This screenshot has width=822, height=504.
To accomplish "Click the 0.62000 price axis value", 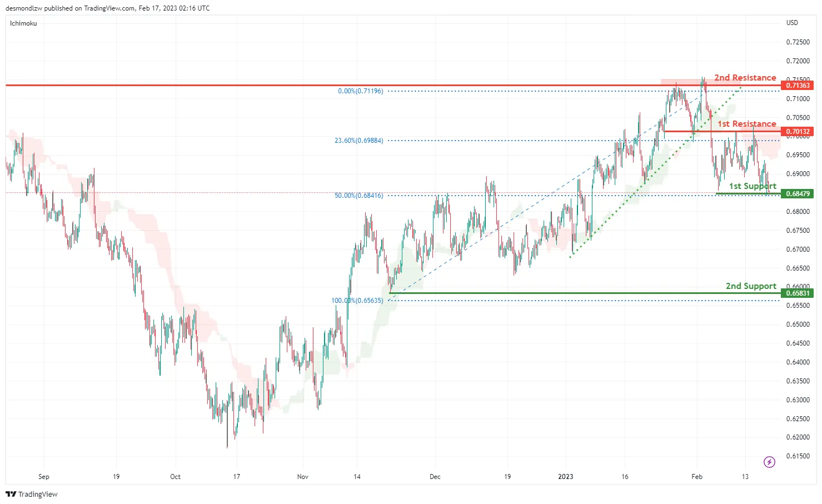I will pos(798,437).
